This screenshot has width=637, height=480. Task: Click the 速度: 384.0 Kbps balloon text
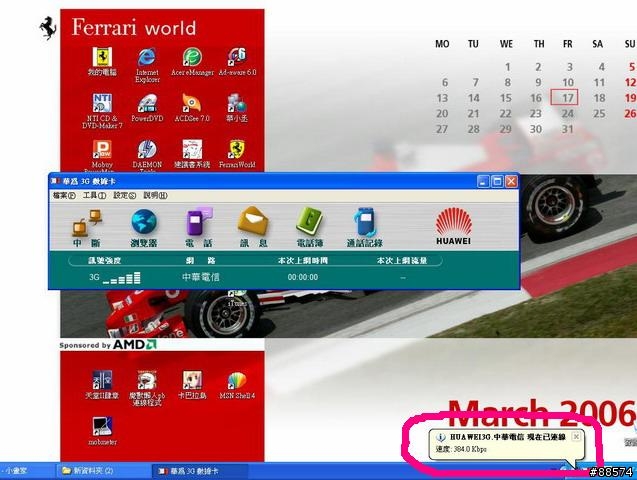coord(461,449)
